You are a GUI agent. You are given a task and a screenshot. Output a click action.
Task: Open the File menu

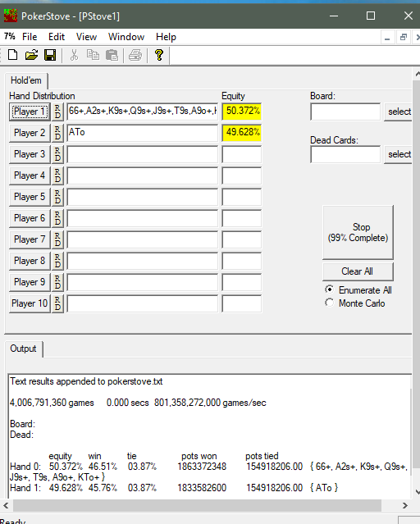coord(30,37)
